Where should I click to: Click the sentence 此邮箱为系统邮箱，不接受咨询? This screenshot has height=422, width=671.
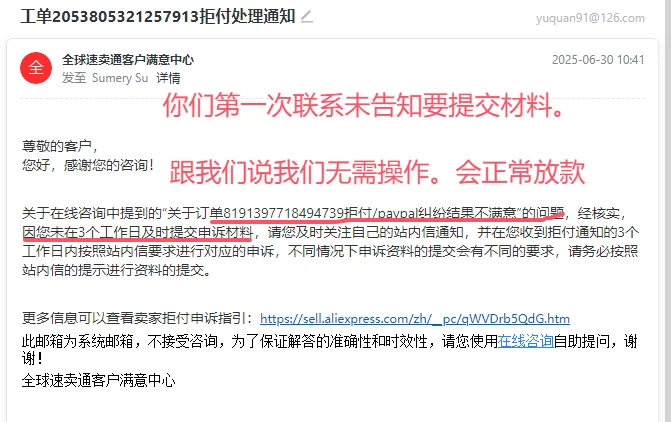(x=119, y=342)
